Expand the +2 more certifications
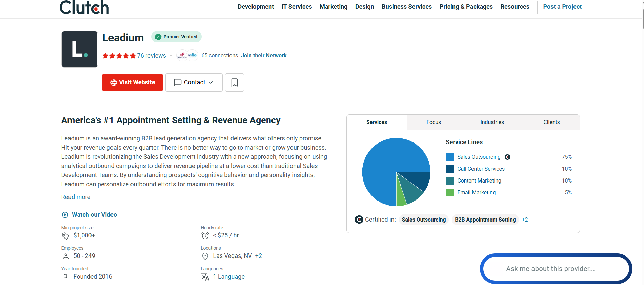Screen dimensions: 644x285 525,220
